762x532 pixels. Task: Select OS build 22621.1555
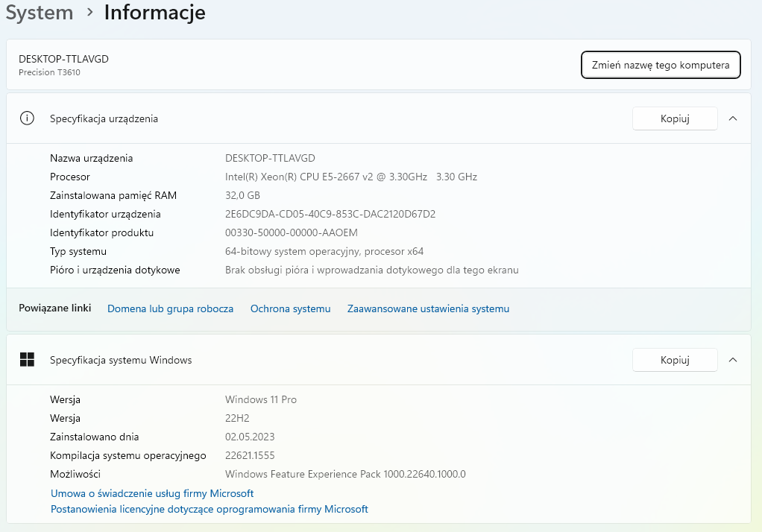tap(250, 455)
